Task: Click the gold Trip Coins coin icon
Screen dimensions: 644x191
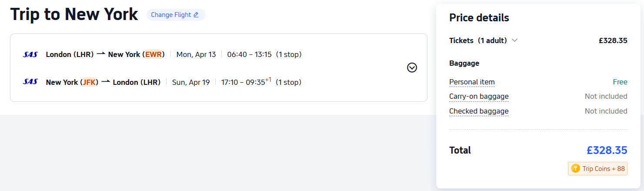Action: [x=576, y=168]
